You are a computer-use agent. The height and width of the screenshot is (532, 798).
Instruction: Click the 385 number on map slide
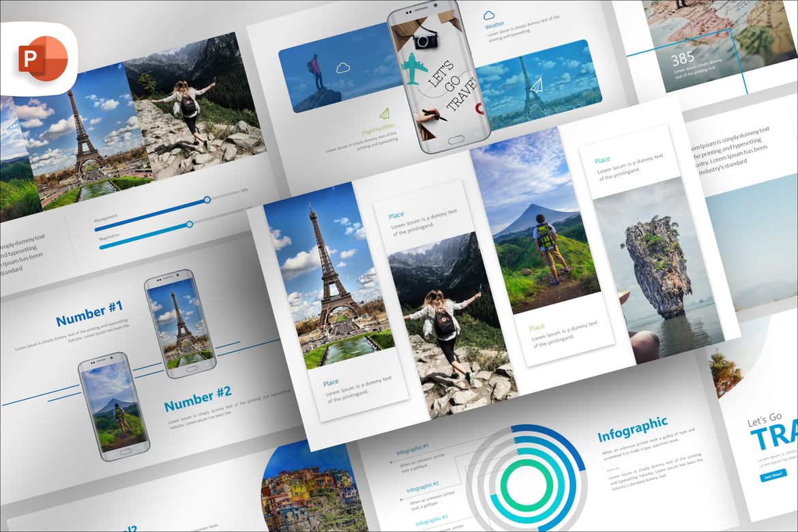(683, 59)
